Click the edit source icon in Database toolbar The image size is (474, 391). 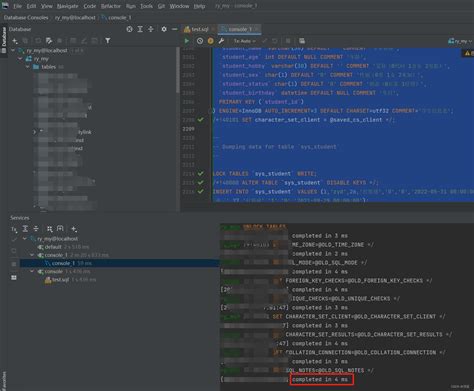coord(49,41)
